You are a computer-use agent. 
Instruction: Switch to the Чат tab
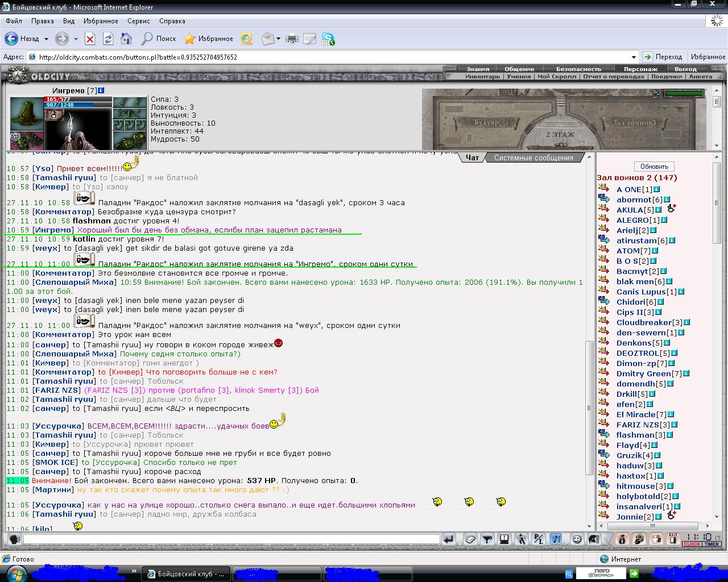point(473,158)
